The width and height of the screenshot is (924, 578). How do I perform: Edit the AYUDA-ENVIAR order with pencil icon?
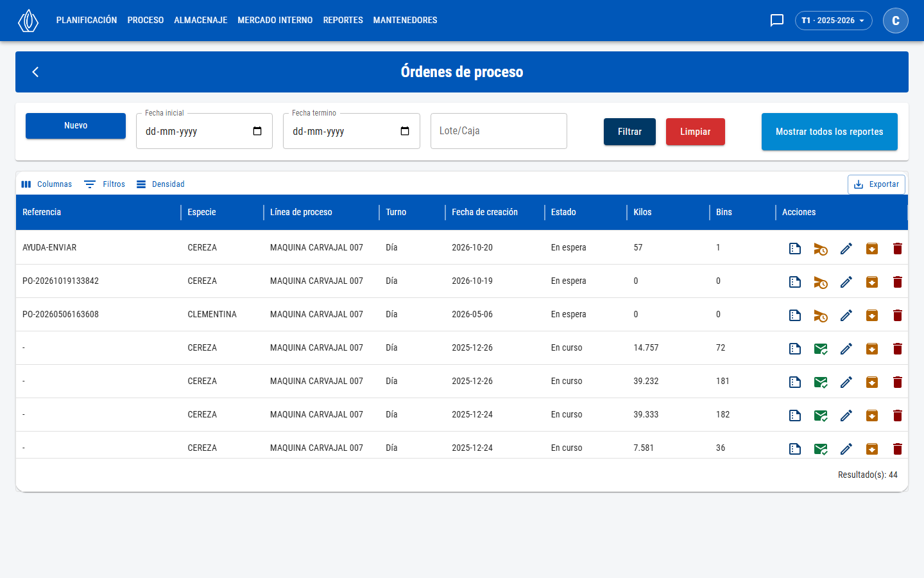pyautogui.click(x=846, y=249)
